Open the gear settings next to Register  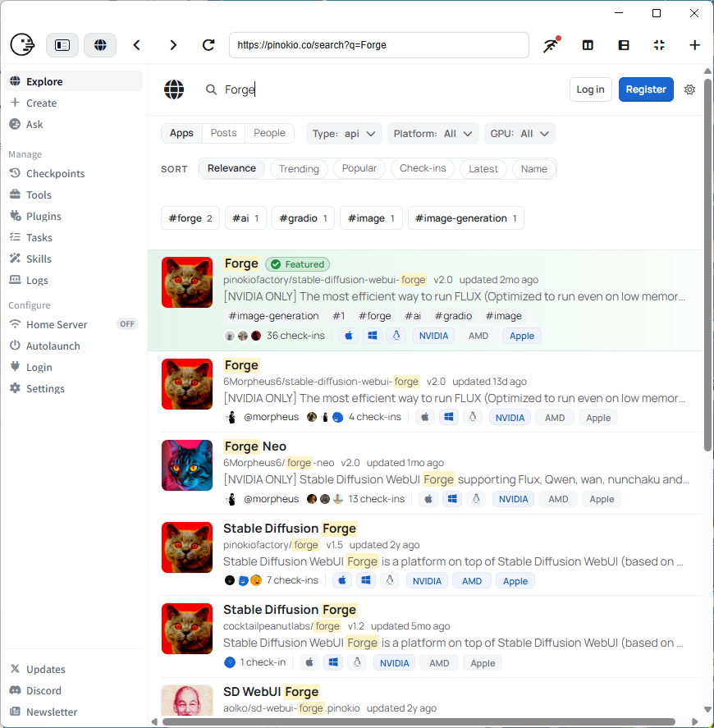click(x=689, y=89)
